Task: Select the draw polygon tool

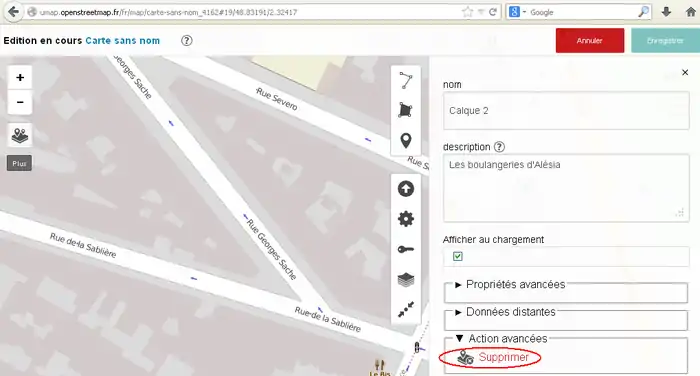Action: coord(405,110)
